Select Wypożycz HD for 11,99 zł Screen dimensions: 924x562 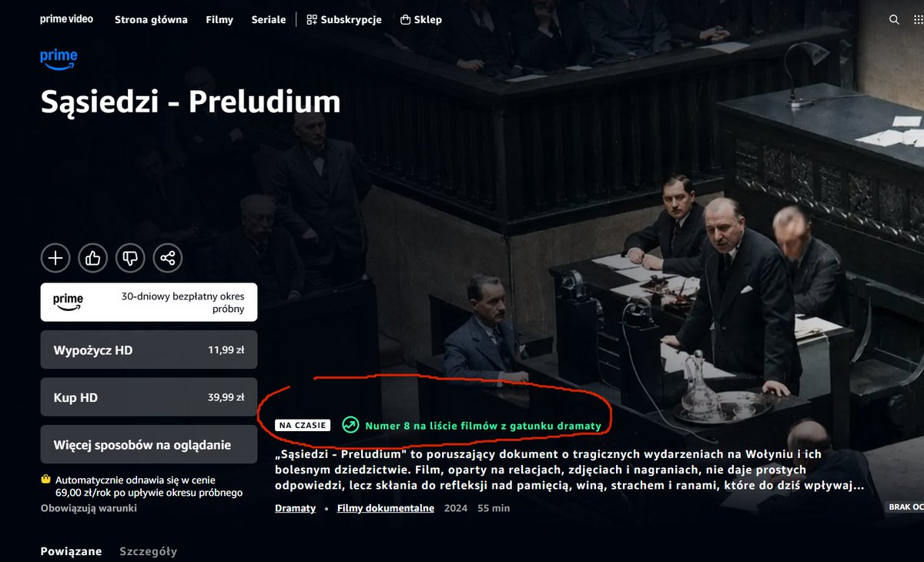(x=149, y=350)
